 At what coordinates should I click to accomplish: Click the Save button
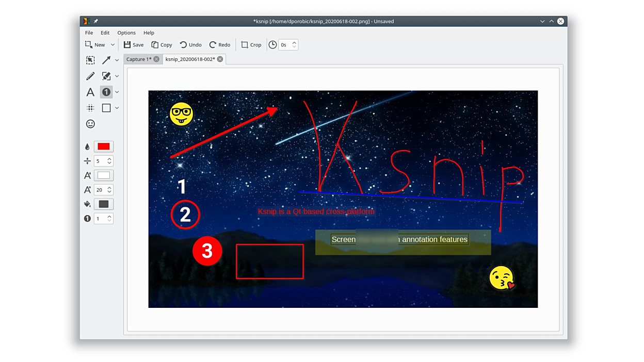[x=134, y=45]
